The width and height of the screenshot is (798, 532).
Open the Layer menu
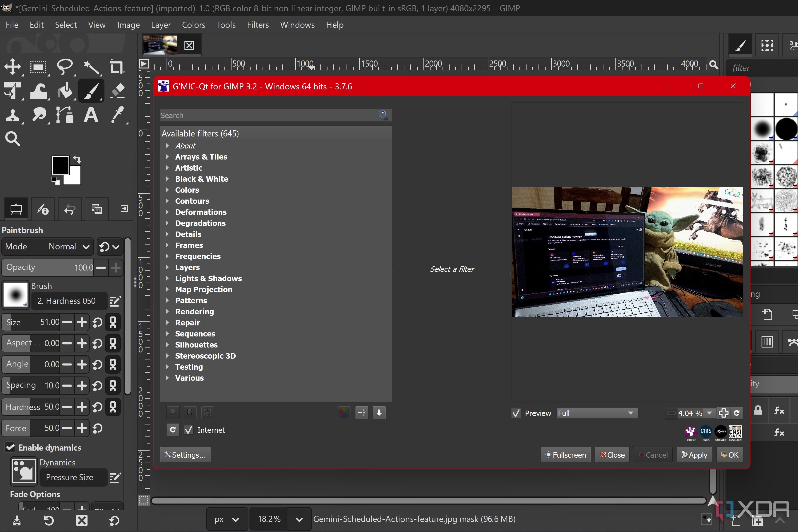coord(161,25)
